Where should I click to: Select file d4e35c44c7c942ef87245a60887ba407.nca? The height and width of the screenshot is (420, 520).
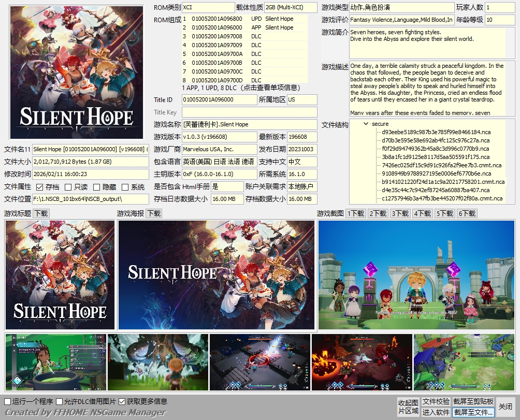pos(436,190)
